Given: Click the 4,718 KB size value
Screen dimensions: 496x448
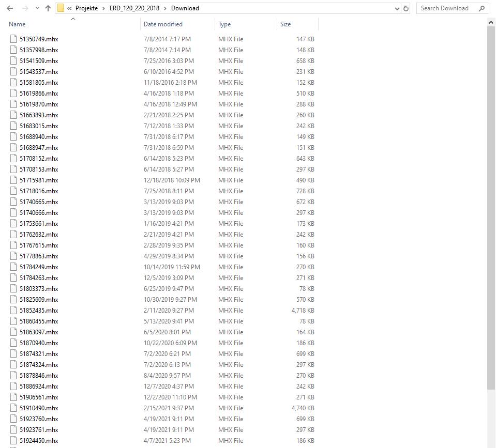Looking at the screenshot, I should (303, 310).
